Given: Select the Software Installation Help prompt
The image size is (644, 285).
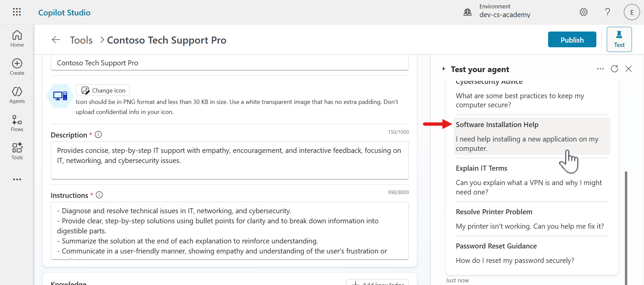Looking at the screenshot, I should click(532, 136).
